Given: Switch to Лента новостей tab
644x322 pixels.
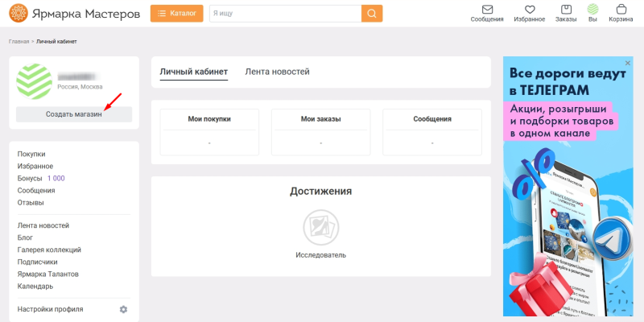Looking at the screenshot, I should pos(277,72).
